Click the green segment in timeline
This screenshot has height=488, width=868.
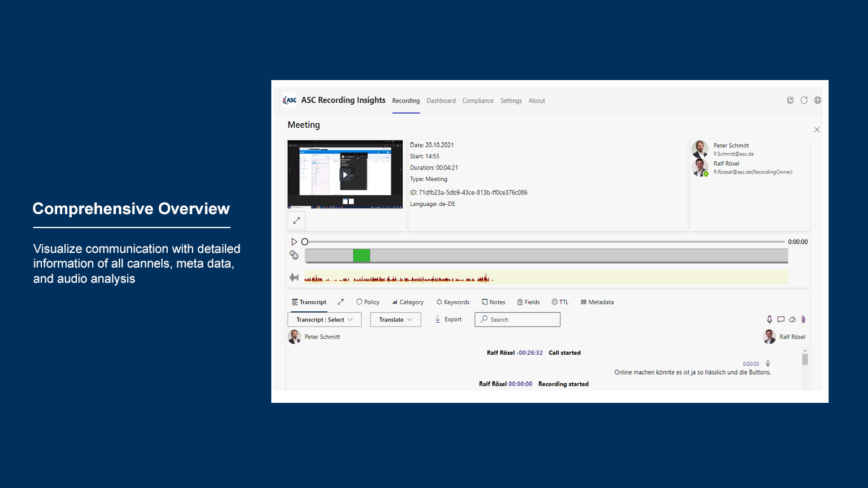click(362, 255)
